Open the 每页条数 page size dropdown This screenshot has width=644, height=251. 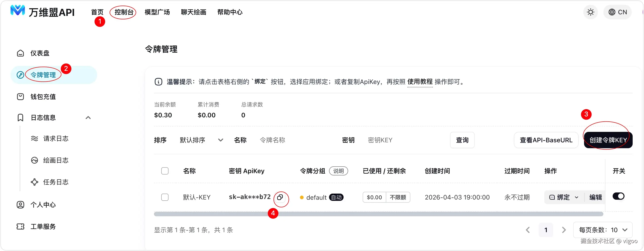[603, 230]
